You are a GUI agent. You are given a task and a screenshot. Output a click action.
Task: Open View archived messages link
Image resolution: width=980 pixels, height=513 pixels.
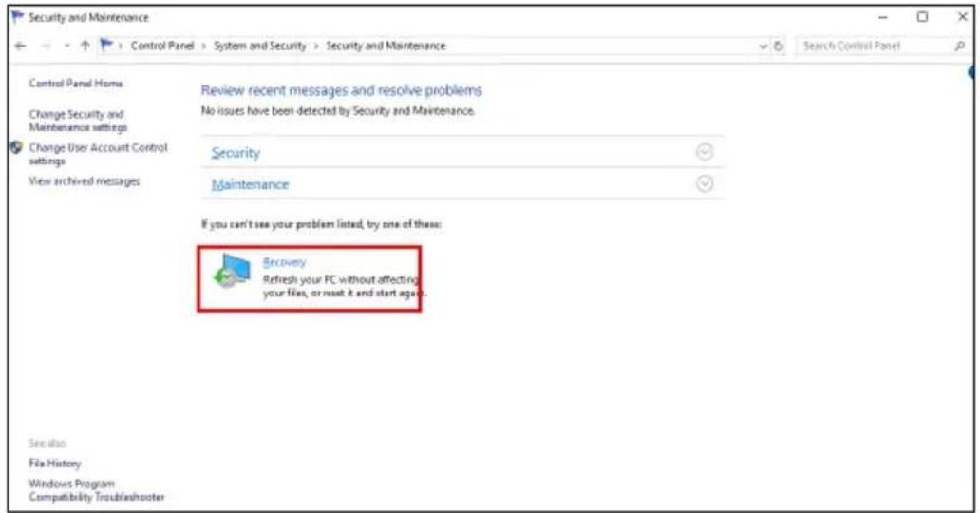pyautogui.click(x=85, y=180)
